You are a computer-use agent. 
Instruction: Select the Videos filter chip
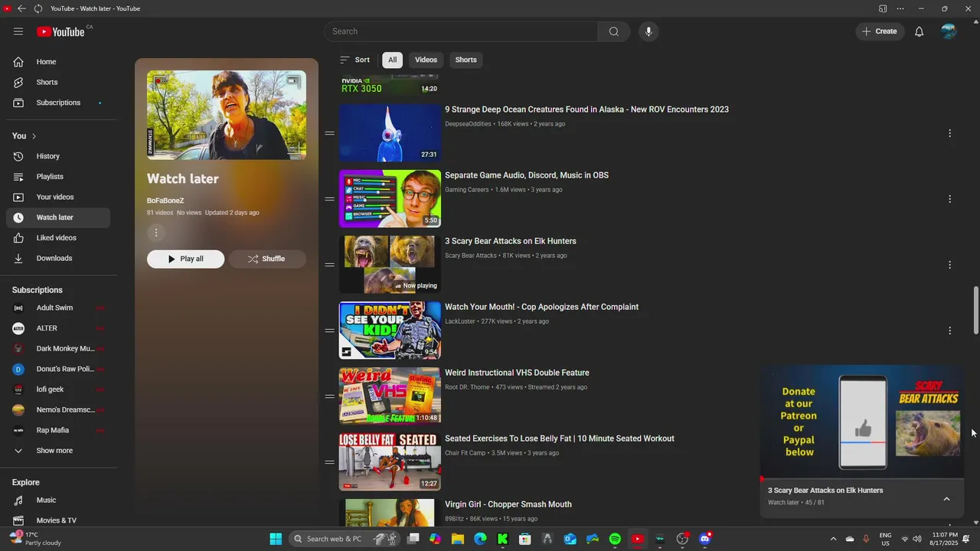(x=426, y=60)
